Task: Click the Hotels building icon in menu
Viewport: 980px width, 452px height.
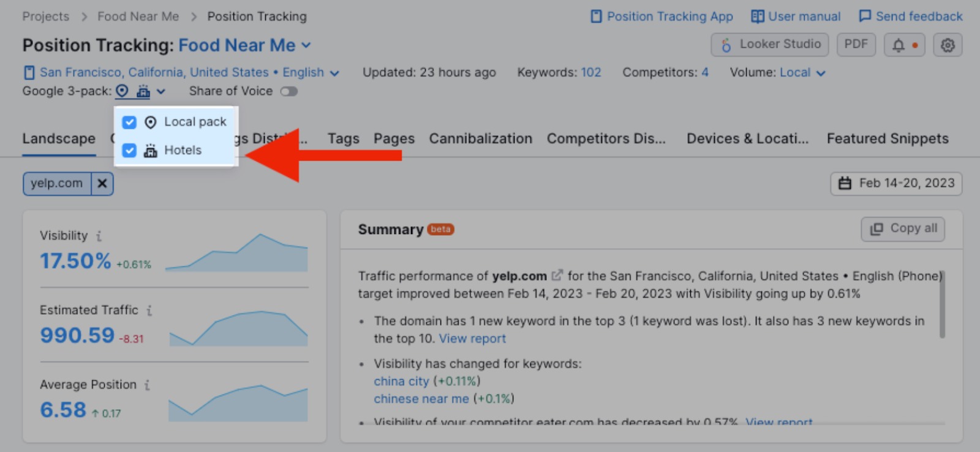Action: 150,151
